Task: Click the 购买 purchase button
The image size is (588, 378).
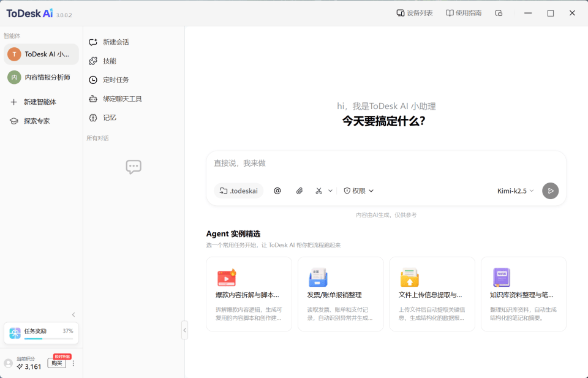Action: pyautogui.click(x=56, y=363)
